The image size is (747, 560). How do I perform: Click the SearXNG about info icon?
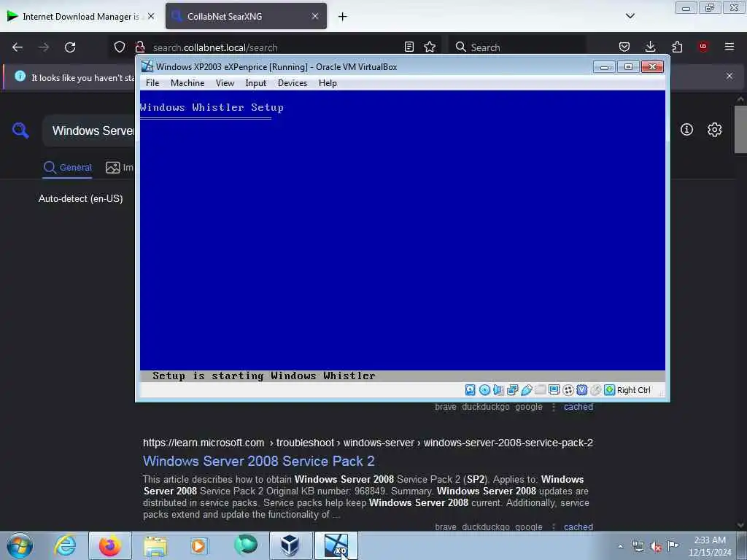pyautogui.click(x=686, y=130)
